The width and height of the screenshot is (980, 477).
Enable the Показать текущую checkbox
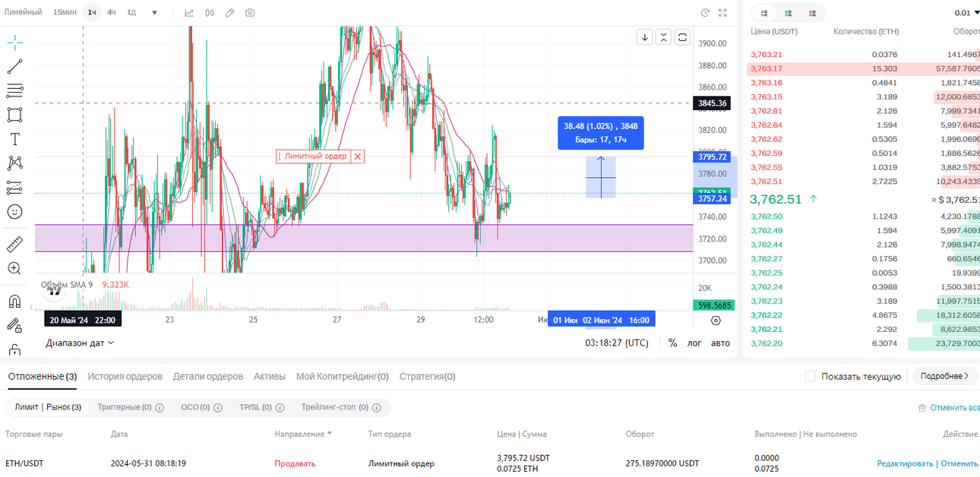click(x=811, y=376)
